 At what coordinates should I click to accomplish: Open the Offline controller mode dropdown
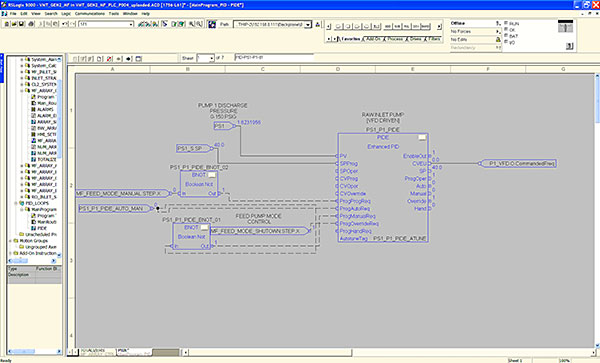pyautogui.click(x=498, y=23)
